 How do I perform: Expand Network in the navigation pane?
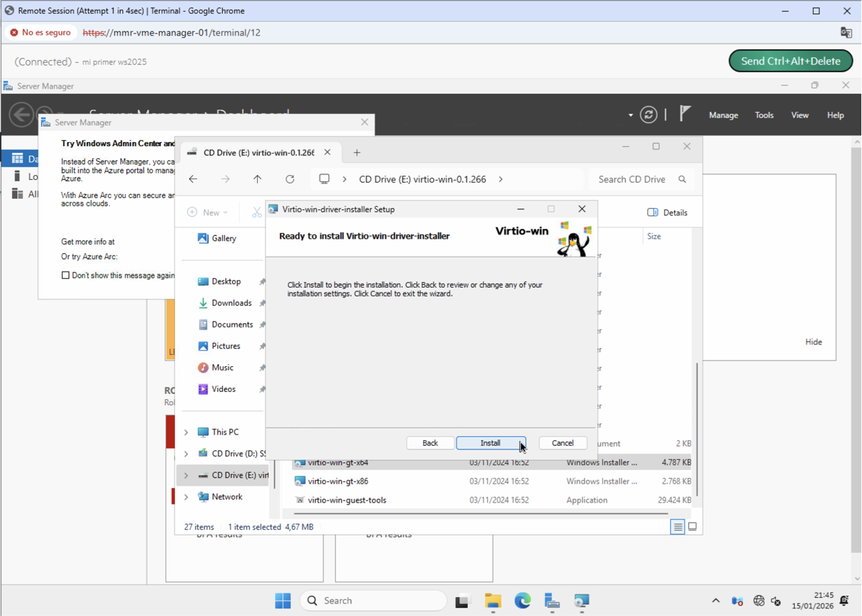(186, 496)
